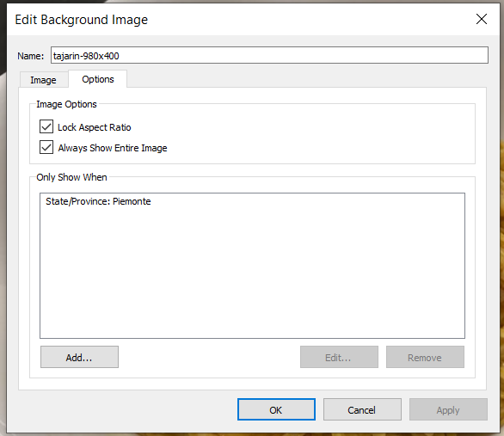
Task: Click the Name: label
Action: (31, 56)
